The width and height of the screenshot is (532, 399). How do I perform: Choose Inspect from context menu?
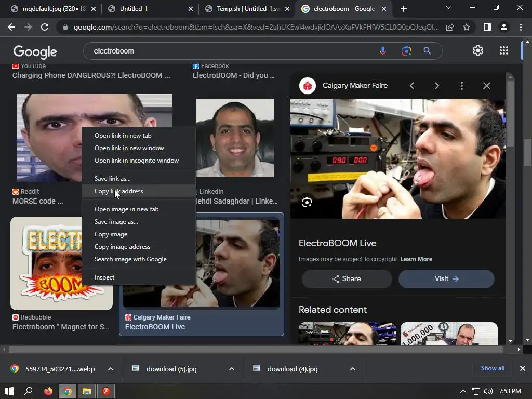pyautogui.click(x=138, y=277)
